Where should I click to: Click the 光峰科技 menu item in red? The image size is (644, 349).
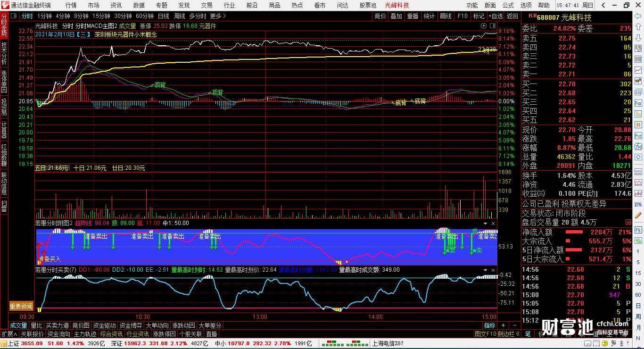(397, 5)
